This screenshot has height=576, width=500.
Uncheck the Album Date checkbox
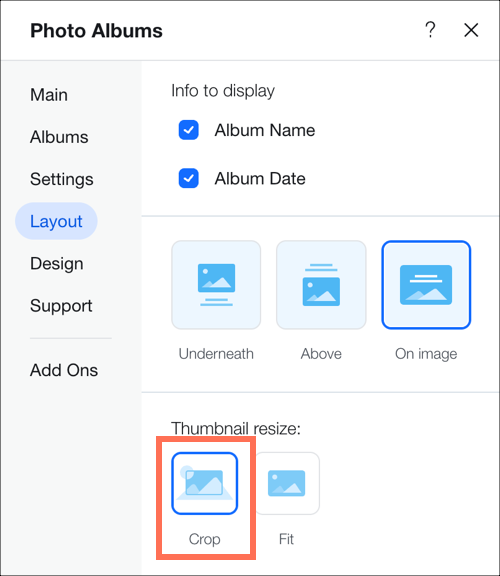pyautogui.click(x=188, y=178)
